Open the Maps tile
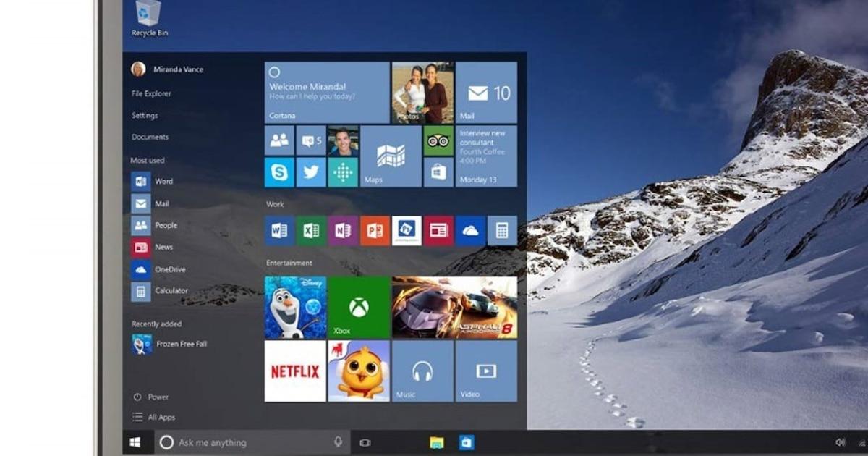Viewport: 868px width, 456px height. pyautogui.click(x=391, y=156)
